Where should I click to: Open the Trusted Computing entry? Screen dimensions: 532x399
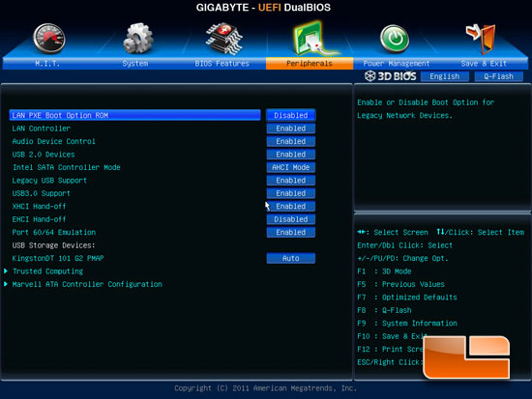(x=47, y=271)
